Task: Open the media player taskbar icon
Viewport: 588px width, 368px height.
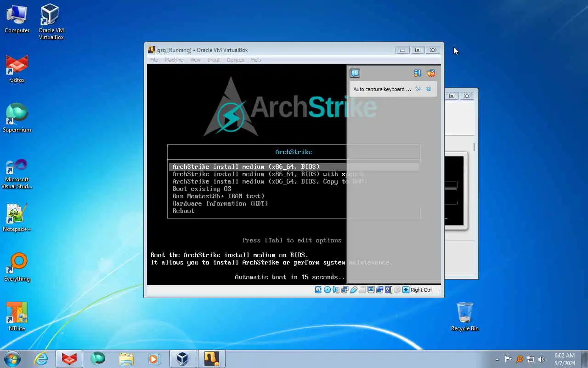Action: click(x=154, y=359)
